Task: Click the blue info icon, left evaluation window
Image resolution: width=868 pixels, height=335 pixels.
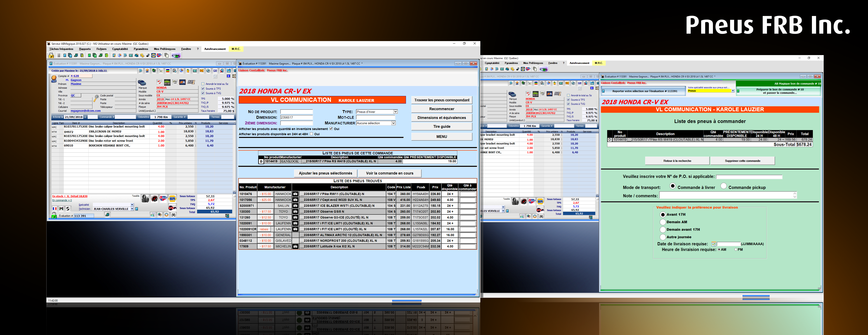Action: click(229, 76)
